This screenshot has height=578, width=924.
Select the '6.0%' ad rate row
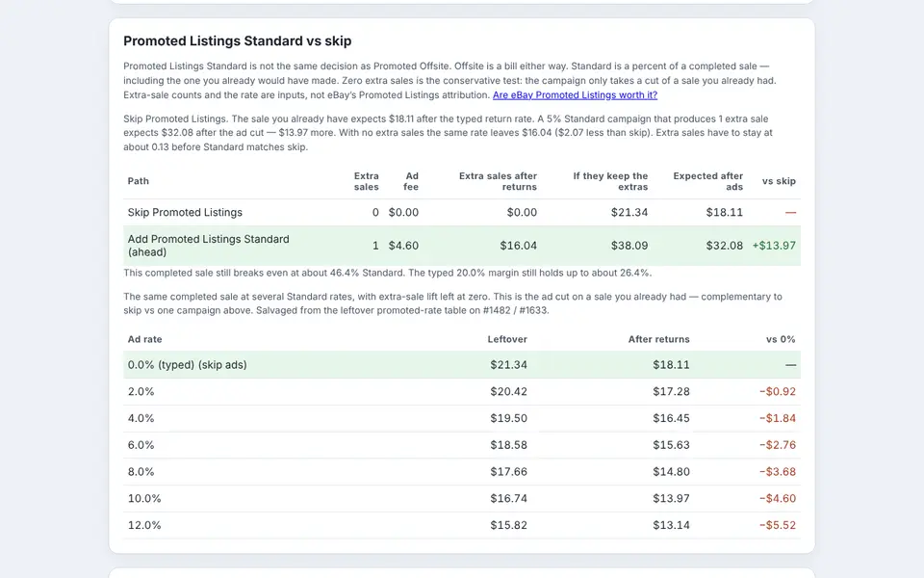pos(462,445)
